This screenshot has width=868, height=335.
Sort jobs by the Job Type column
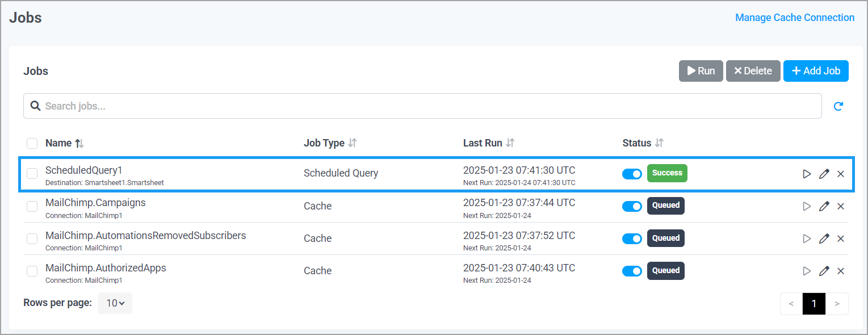(x=330, y=143)
